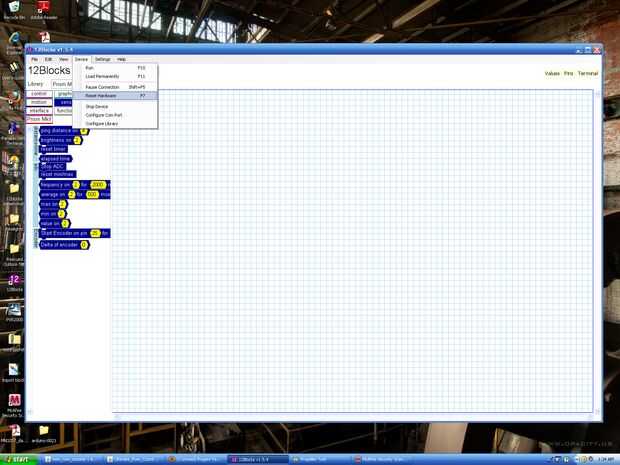Switch to the Terminal view
The height and width of the screenshot is (465, 620).
[588, 74]
